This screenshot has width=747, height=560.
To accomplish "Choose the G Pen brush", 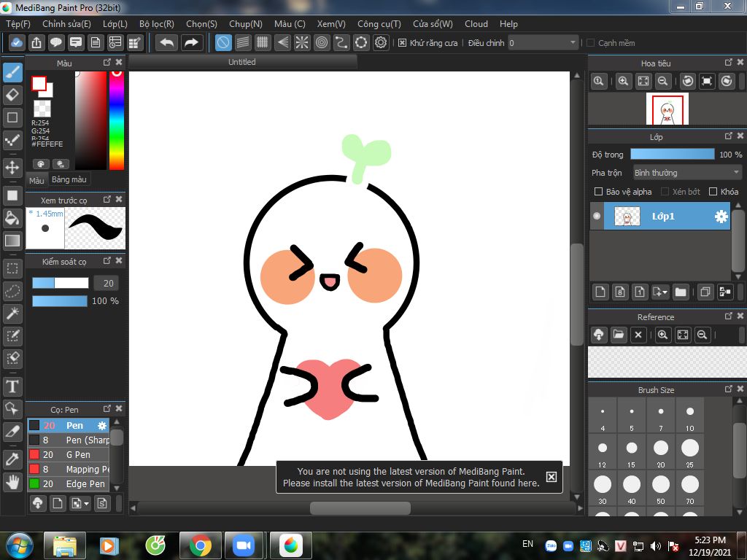I will 68,455.
